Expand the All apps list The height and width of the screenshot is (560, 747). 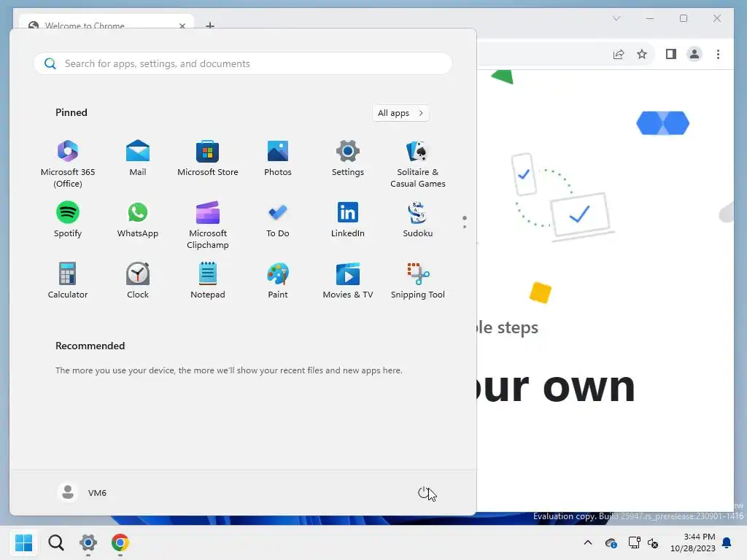[x=400, y=113]
